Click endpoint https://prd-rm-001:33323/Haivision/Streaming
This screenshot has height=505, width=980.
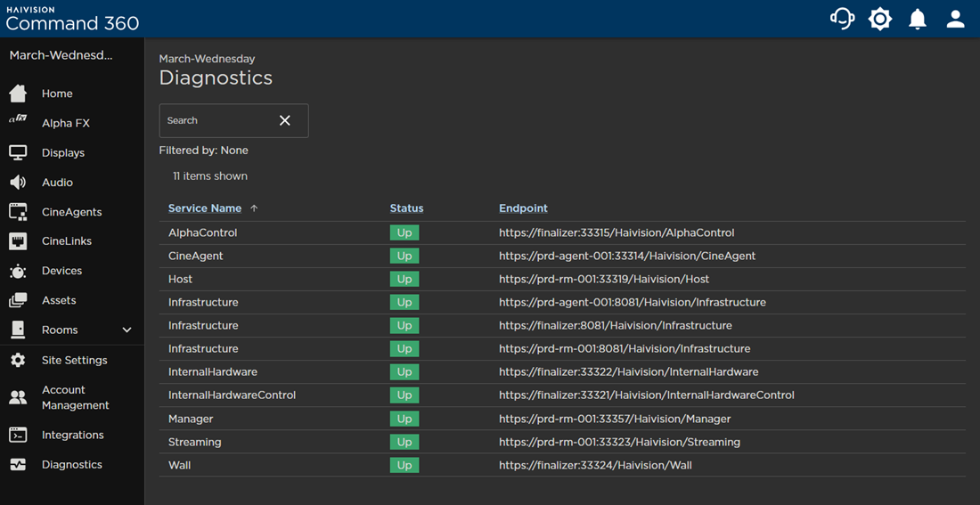pyautogui.click(x=619, y=442)
